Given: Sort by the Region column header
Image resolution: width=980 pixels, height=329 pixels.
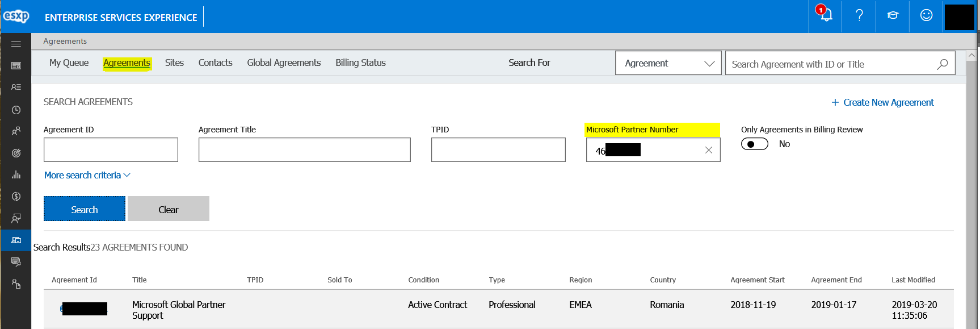Looking at the screenshot, I should pyautogui.click(x=581, y=280).
